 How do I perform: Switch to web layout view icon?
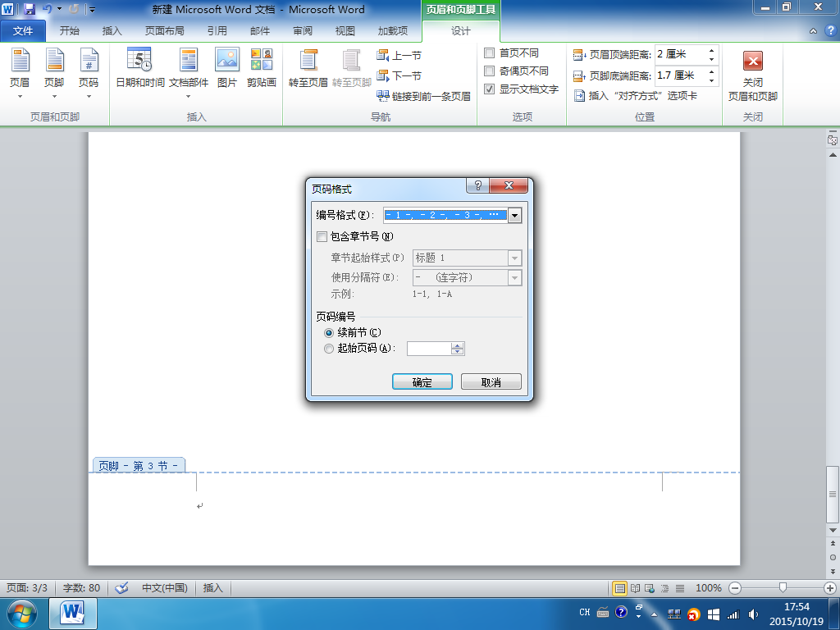[650, 588]
